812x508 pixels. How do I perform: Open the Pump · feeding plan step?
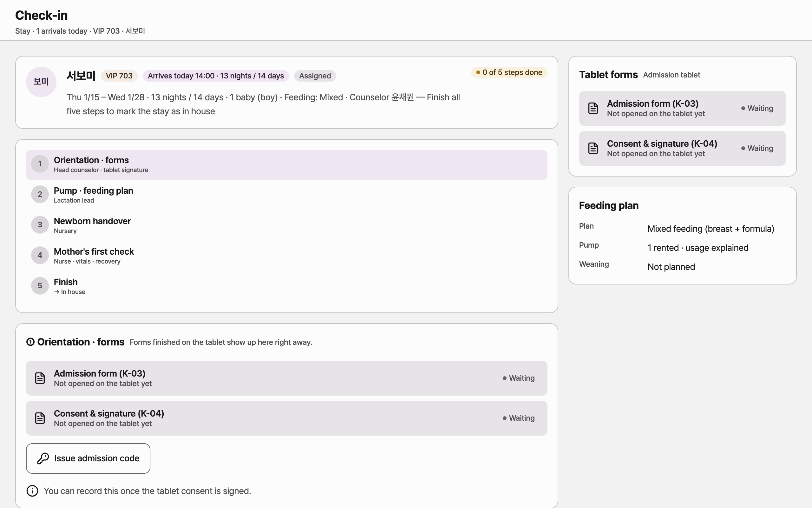tap(286, 195)
